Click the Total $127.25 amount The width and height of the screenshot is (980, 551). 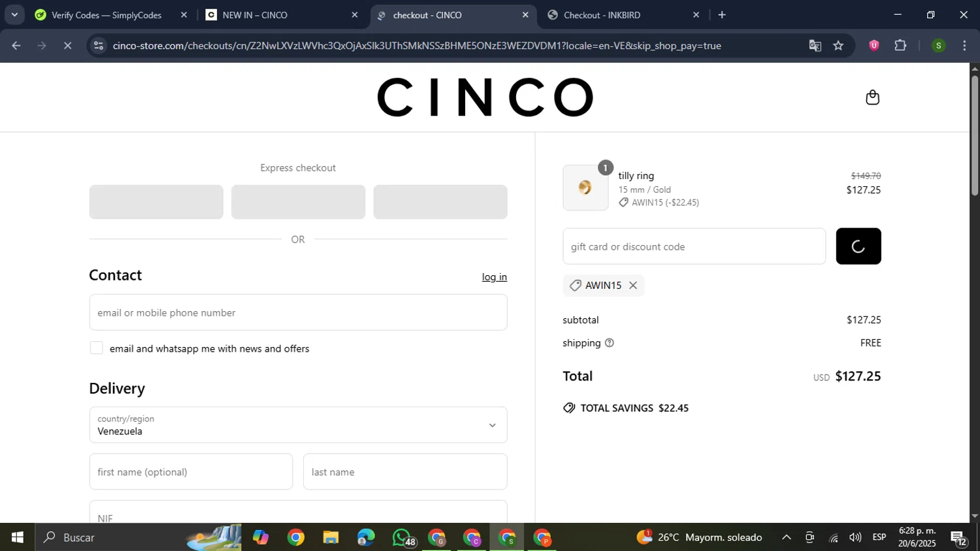(858, 376)
